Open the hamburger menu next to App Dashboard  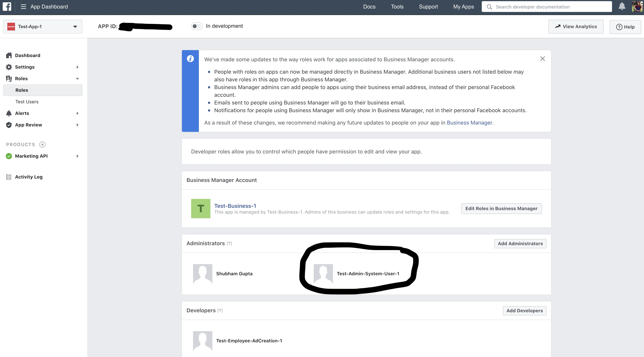tap(23, 7)
